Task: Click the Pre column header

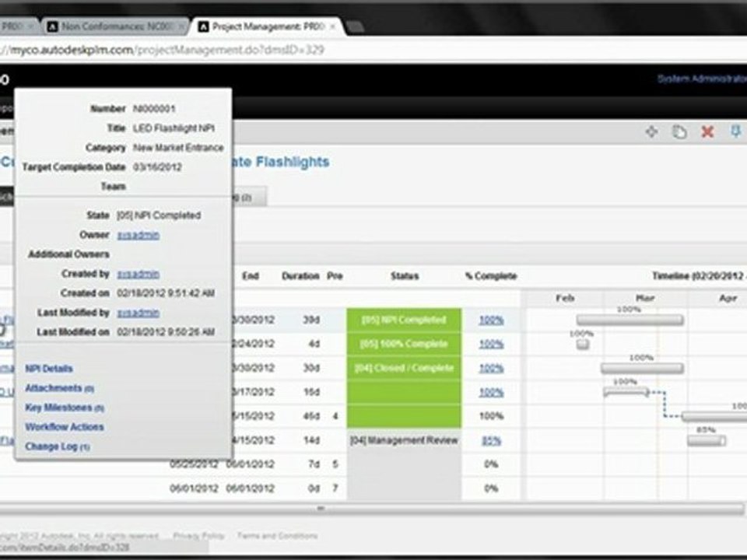Action: click(x=335, y=275)
